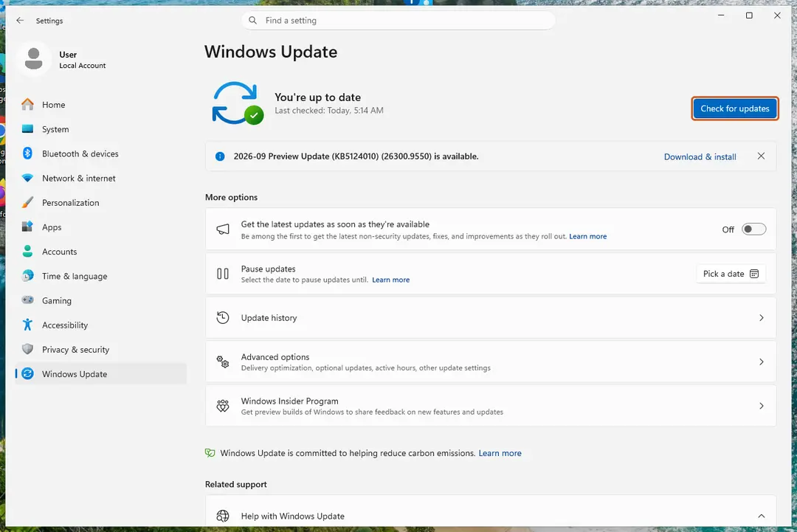797x532 pixels.
Task: Open Advanced options via its chevron
Action: coord(762,362)
